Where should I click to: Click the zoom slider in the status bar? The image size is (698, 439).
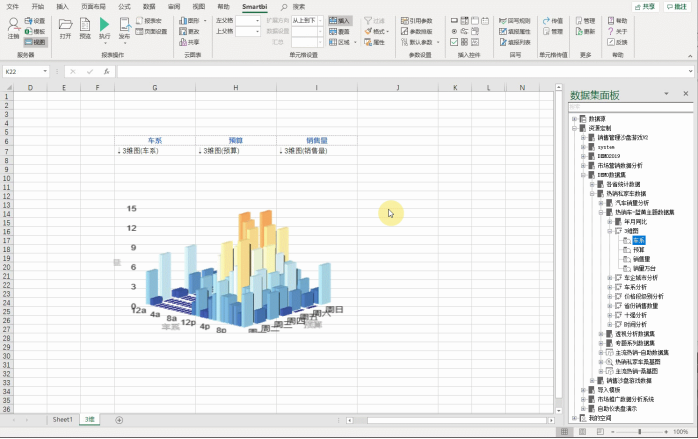640,431
